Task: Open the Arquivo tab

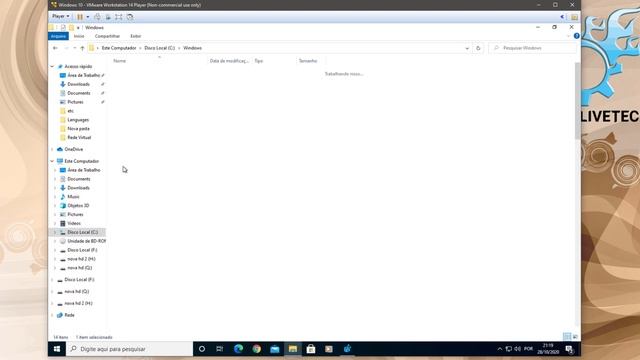Action: pyautogui.click(x=58, y=36)
